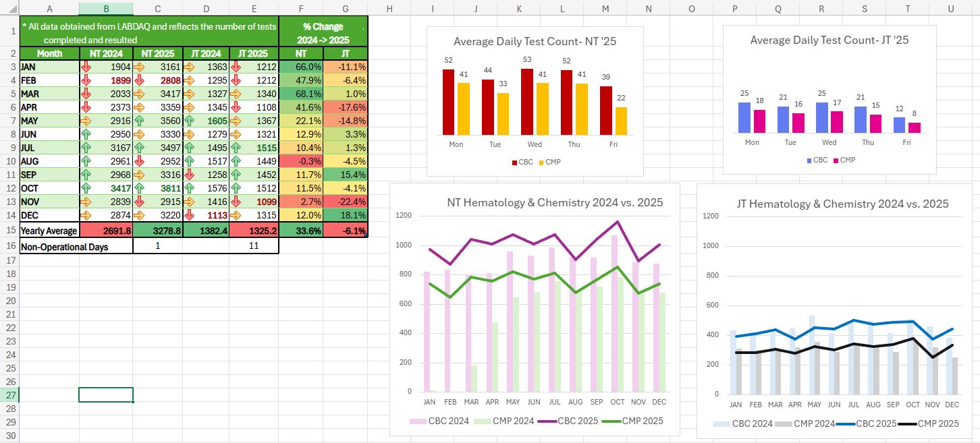Click the 'Average Daily Test Count- NT '25' chart title
The width and height of the screenshot is (980, 443).
[535, 42]
